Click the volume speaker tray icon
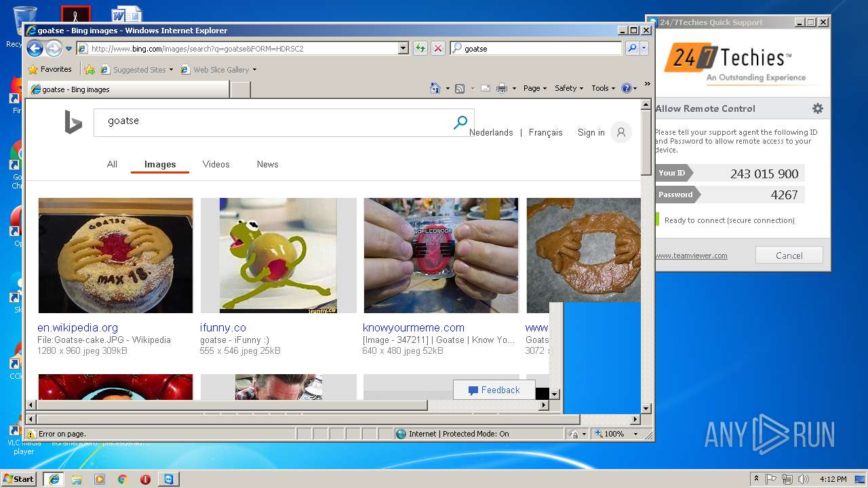 (x=804, y=479)
